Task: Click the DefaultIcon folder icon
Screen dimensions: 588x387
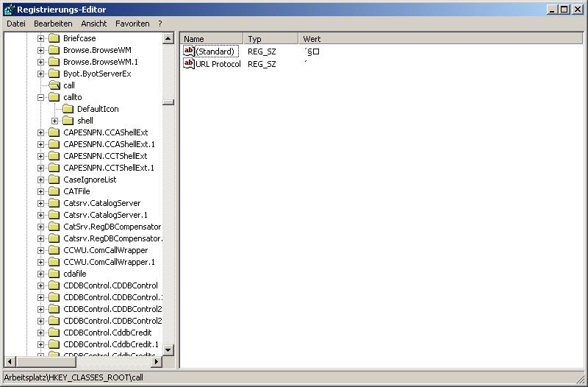Action: (x=68, y=109)
